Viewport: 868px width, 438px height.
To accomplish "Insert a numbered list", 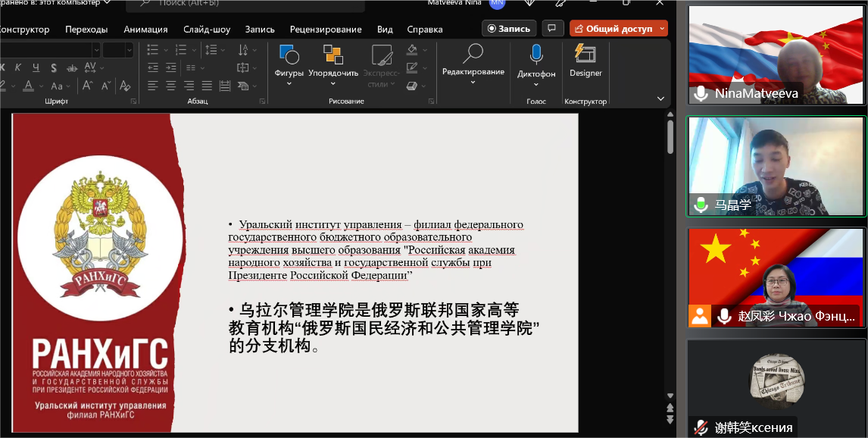I will click(180, 50).
